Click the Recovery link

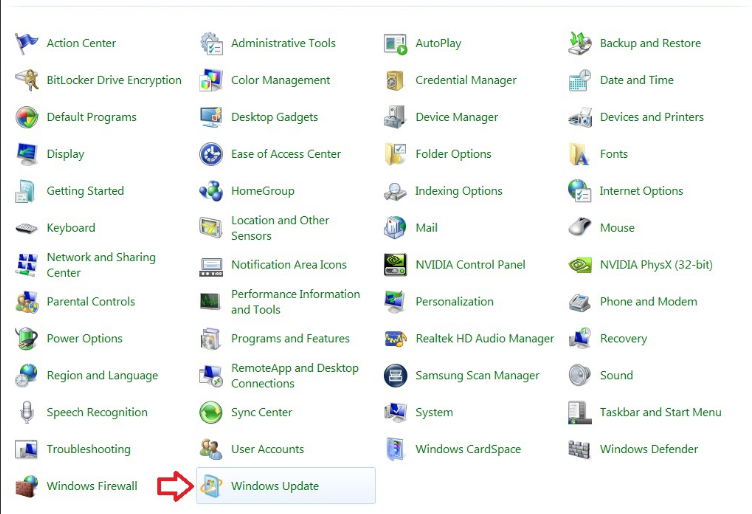point(623,339)
